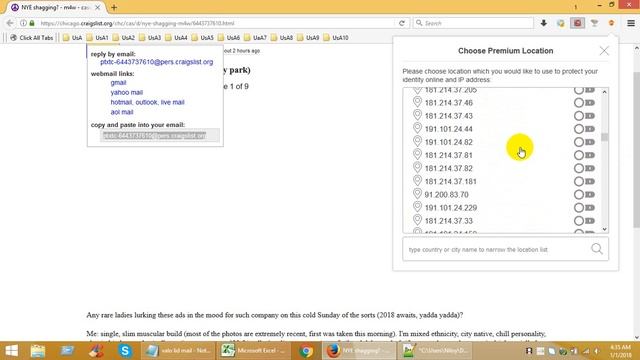Turn on the 191.101.24.82 location switch
Image resolution: width=640 pixels, height=360 pixels.
pos(584,142)
